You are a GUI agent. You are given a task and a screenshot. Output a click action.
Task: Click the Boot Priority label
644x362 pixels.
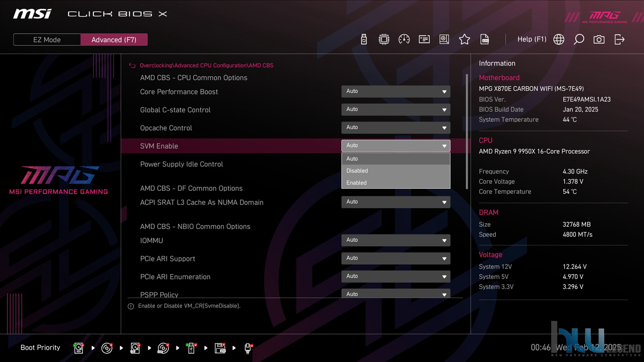pyautogui.click(x=40, y=348)
